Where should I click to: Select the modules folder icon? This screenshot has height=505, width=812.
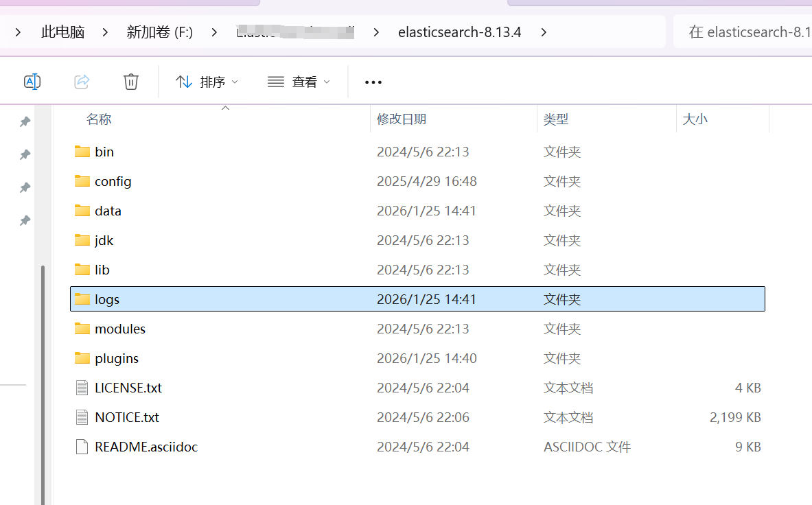(x=82, y=329)
